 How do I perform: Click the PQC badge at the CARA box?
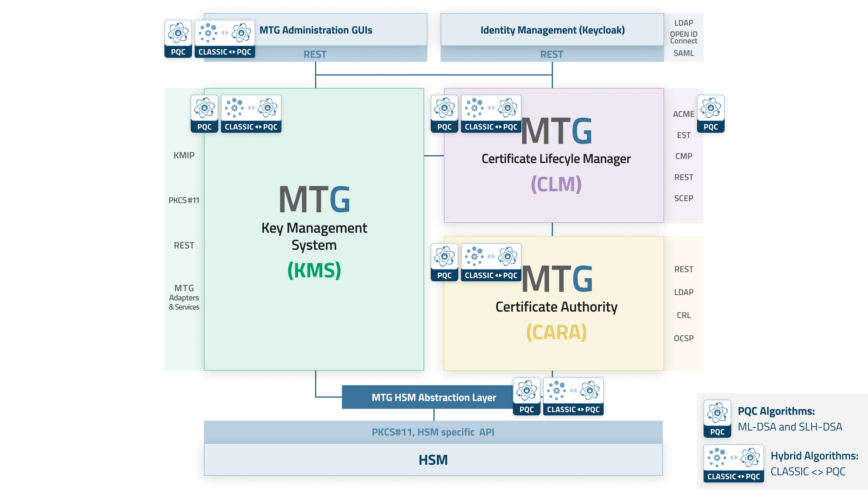coord(444,262)
